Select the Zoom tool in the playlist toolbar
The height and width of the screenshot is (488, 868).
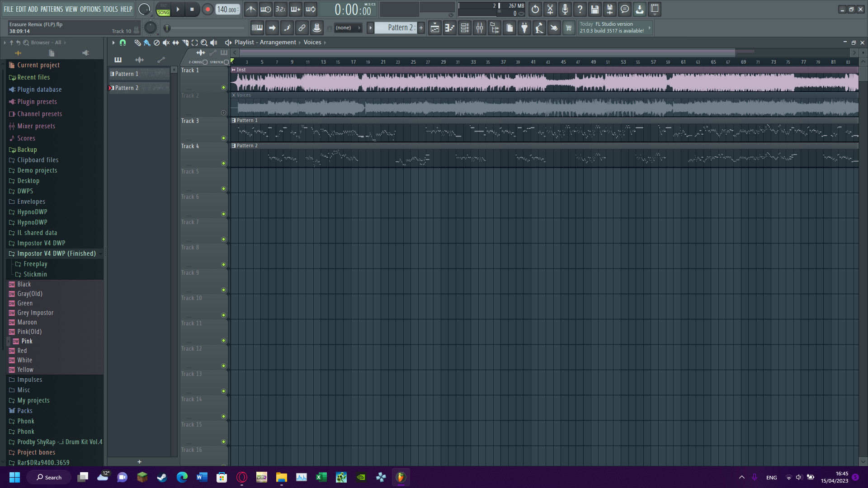(204, 42)
